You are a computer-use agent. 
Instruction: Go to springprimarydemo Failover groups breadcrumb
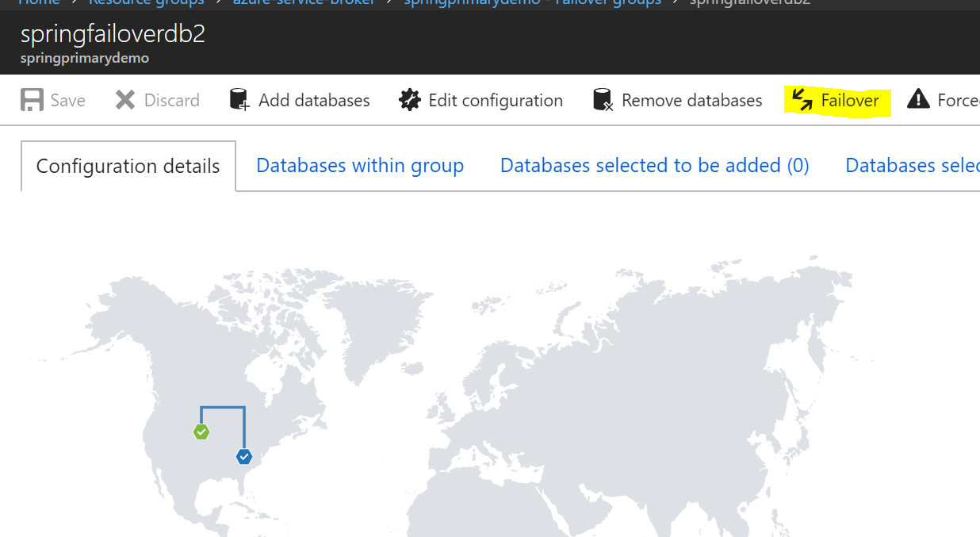point(532,2)
